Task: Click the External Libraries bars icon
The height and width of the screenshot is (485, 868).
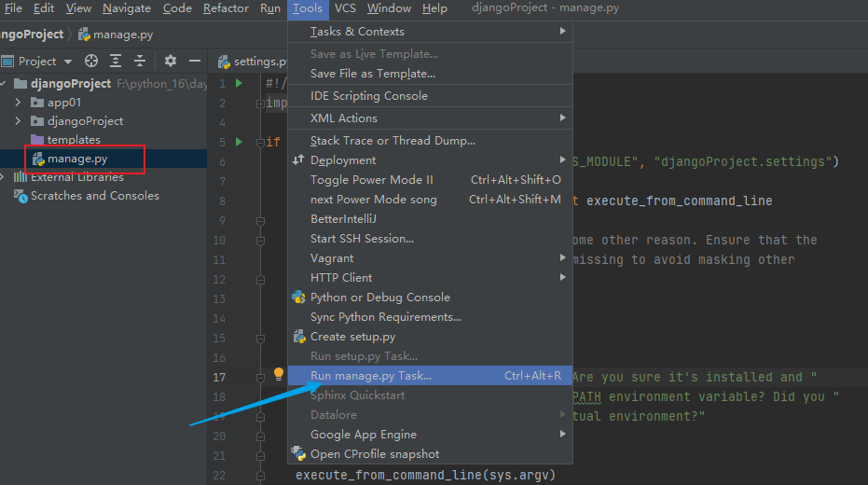Action: coord(21,176)
